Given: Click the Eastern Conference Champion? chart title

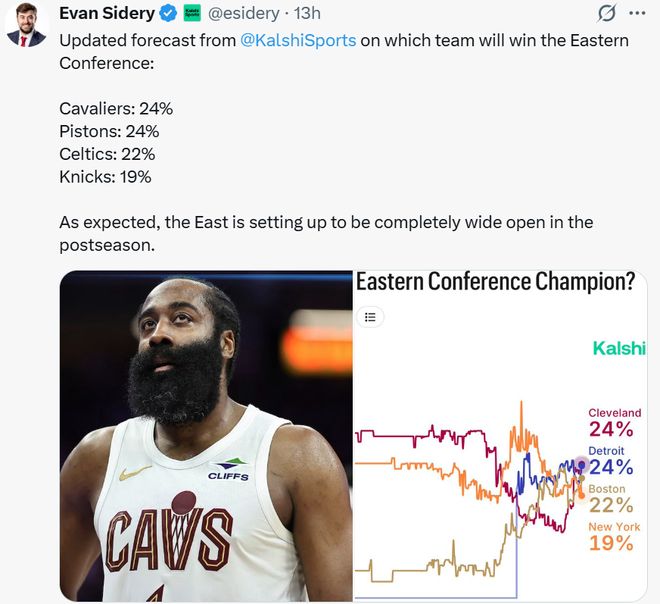Looking at the screenshot, I should click(495, 282).
